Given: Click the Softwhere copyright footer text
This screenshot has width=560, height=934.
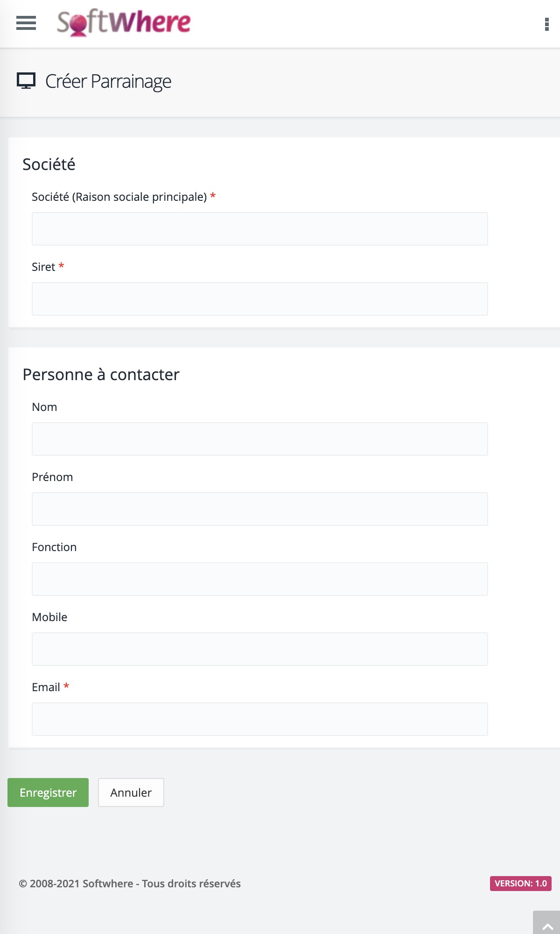Looking at the screenshot, I should click(130, 884).
